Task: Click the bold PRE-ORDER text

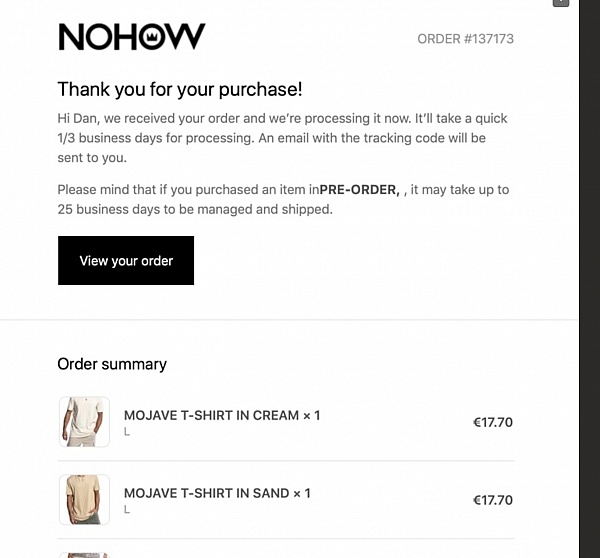Action: [x=359, y=189]
